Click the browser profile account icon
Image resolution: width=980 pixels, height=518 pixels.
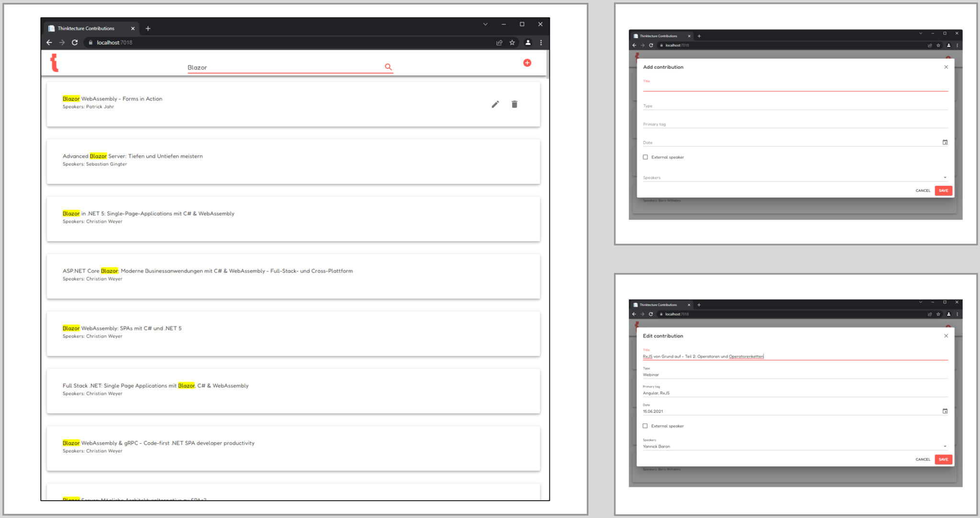point(528,42)
